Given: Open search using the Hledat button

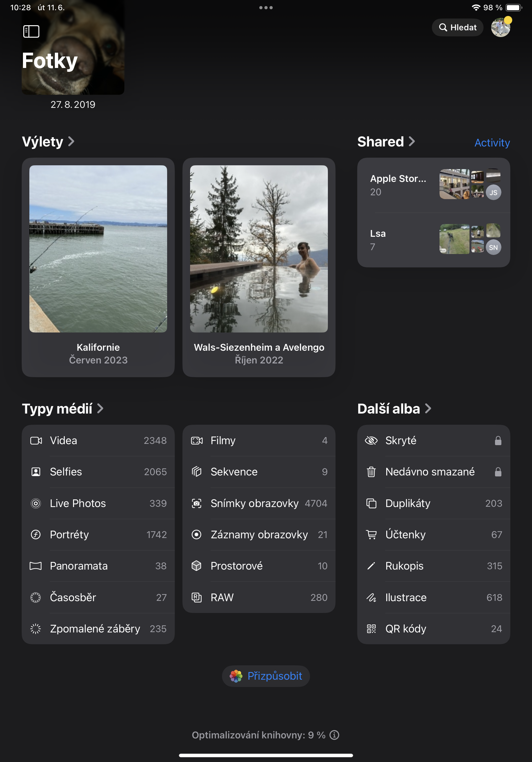Looking at the screenshot, I should tap(457, 27).
